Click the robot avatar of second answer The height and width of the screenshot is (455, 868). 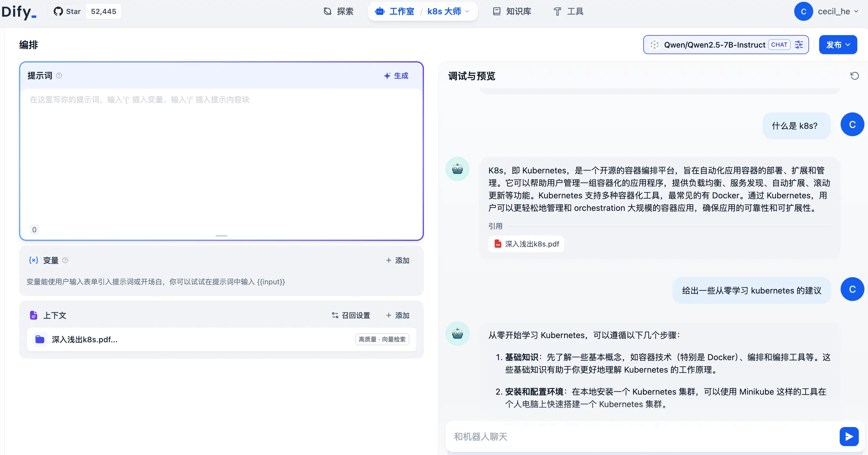click(x=457, y=333)
